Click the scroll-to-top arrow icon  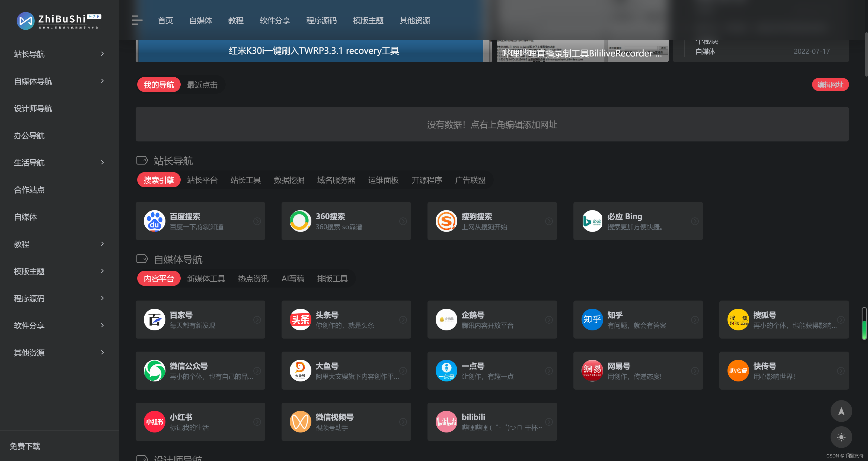841,411
